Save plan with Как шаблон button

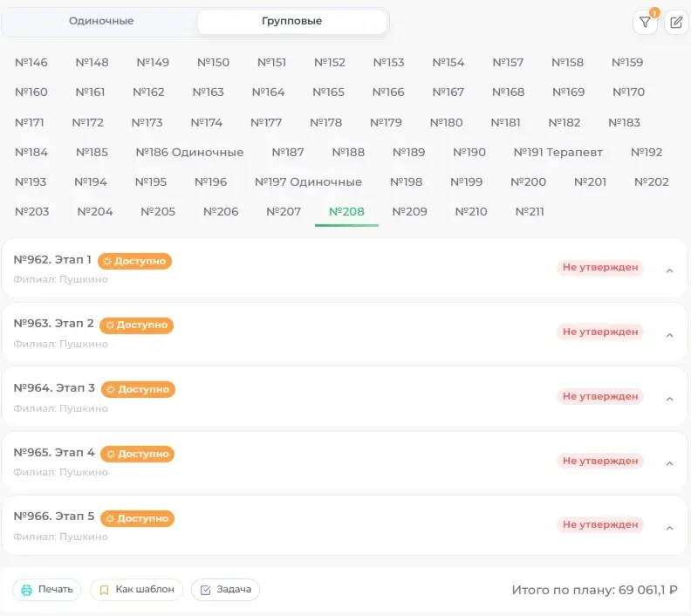(x=136, y=590)
